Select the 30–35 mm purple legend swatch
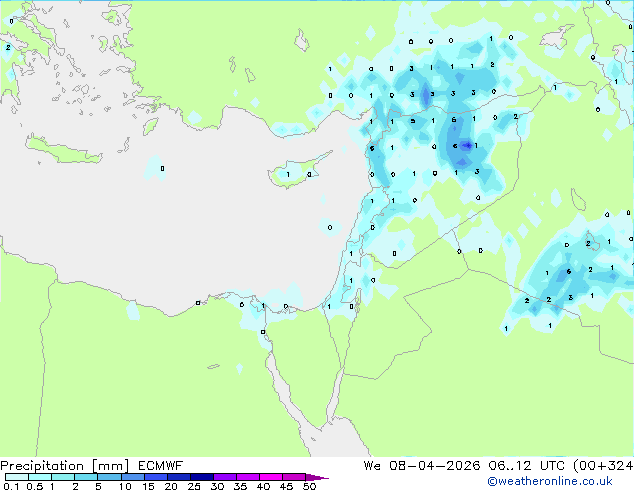The height and width of the screenshot is (490, 634). tap(224, 477)
